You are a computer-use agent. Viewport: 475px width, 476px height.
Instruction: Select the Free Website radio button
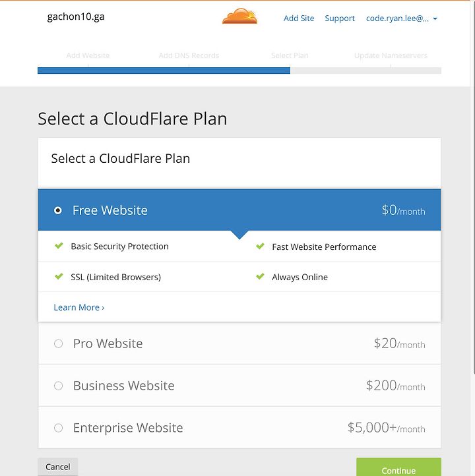pos(57,210)
